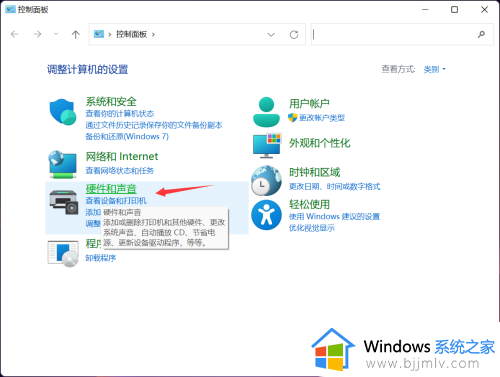Viewport: 500px width, 377px height.
Task: Open the 类别 view-by dropdown
Action: click(434, 69)
